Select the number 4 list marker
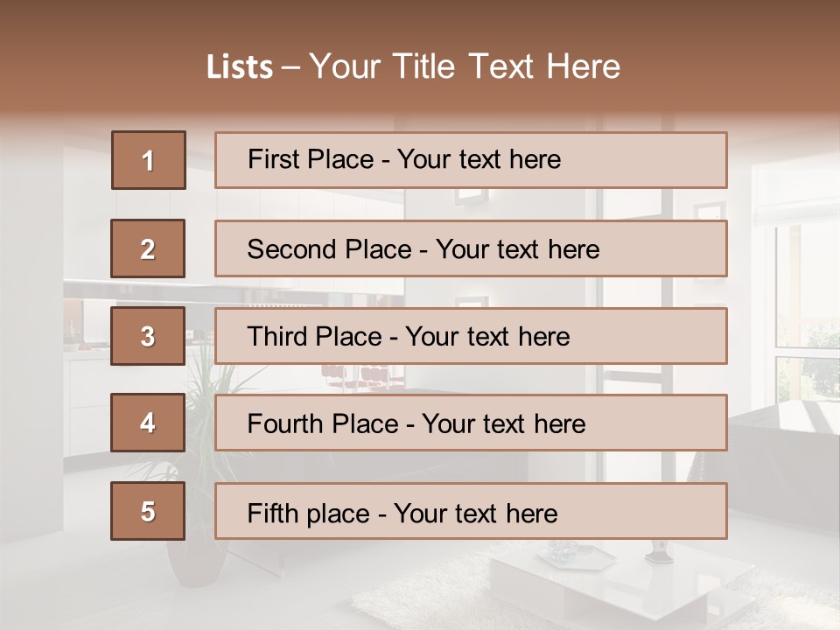Image resolution: width=840 pixels, height=630 pixels. 148,423
